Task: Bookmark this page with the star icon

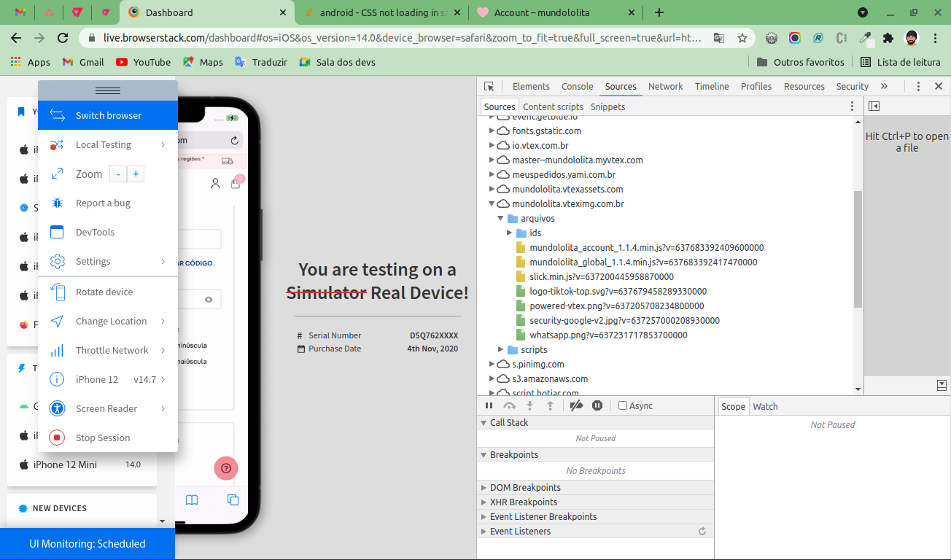Action: coord(742,38)
